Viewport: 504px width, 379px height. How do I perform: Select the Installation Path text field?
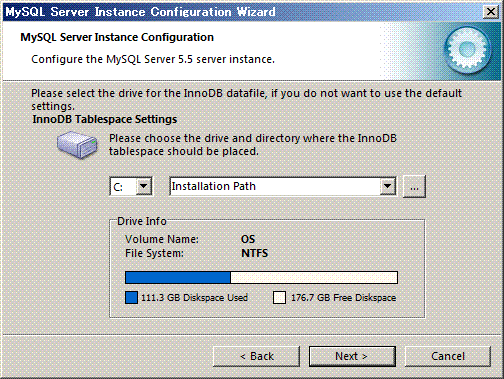pos(275,186)
